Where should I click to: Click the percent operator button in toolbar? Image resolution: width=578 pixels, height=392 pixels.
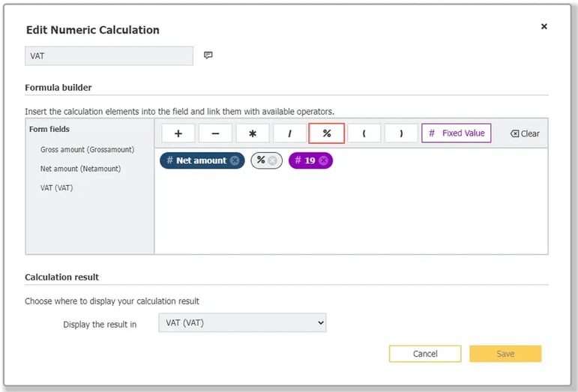pyautogui.click(x=327, y=133)
